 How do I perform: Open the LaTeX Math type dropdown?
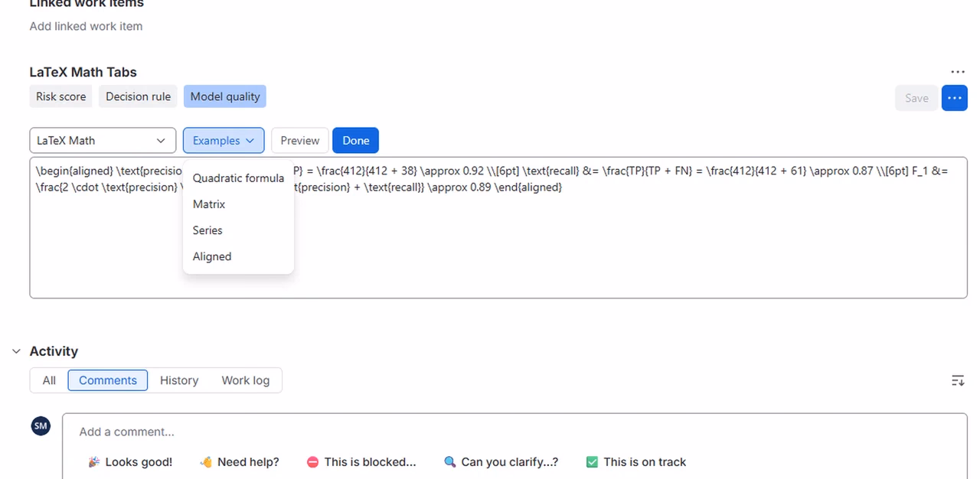103,141
